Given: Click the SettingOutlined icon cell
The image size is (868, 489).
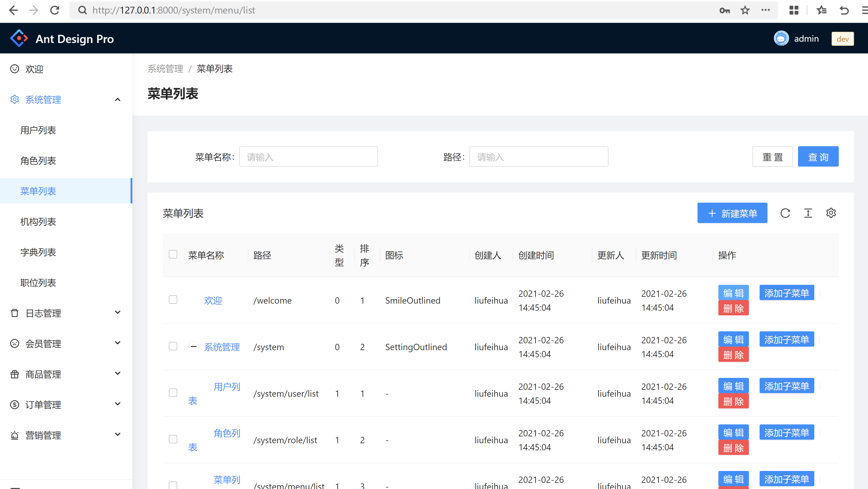Looking at the screenshot, I should (x=416, y=347).
